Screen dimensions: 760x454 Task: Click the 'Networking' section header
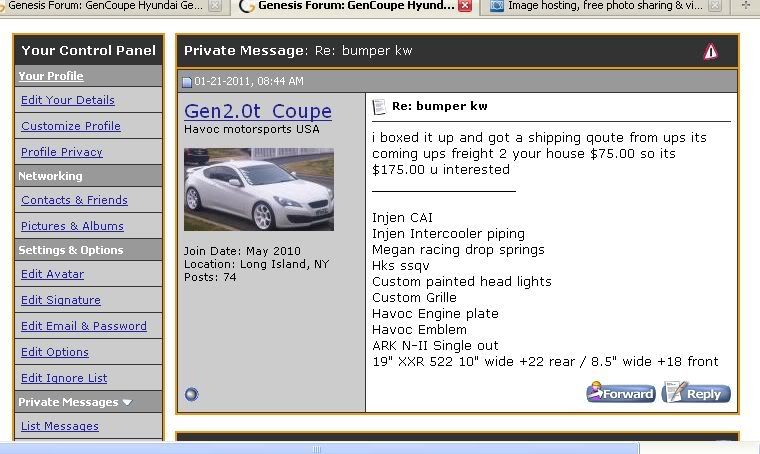click(50, 176)
